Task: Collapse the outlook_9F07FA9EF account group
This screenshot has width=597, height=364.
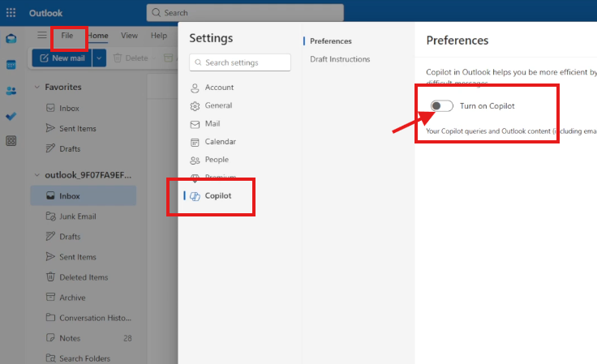Action: [x=37, y=175]
